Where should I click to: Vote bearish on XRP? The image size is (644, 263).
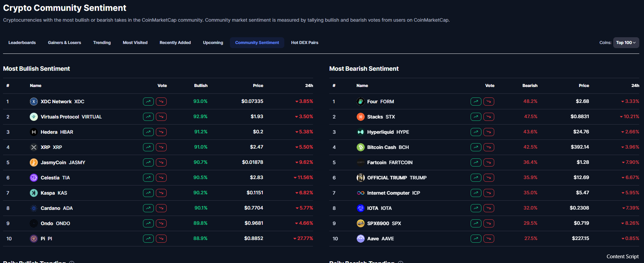click(x=161, y=147)
